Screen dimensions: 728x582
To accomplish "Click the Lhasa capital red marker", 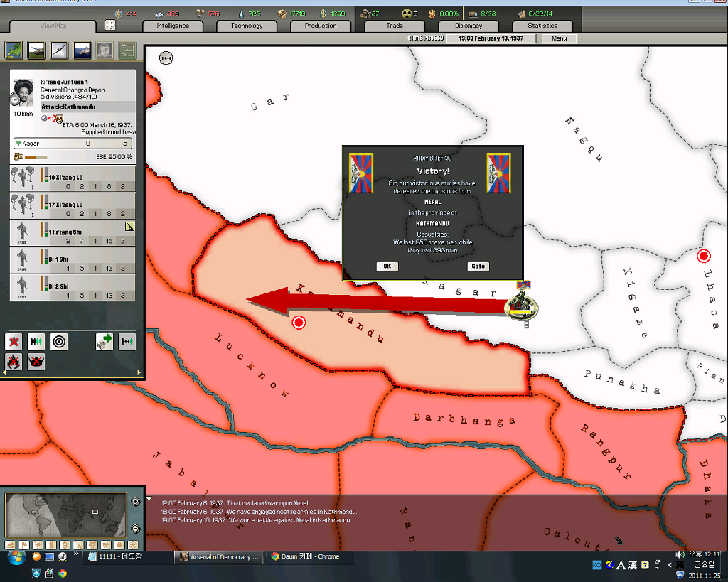I will 704,256.
